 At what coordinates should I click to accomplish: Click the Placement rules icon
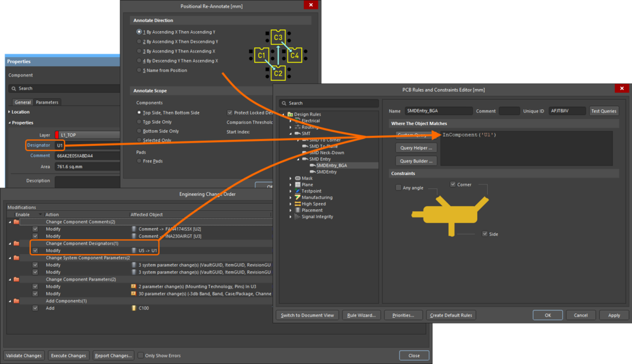coord(298,210)
